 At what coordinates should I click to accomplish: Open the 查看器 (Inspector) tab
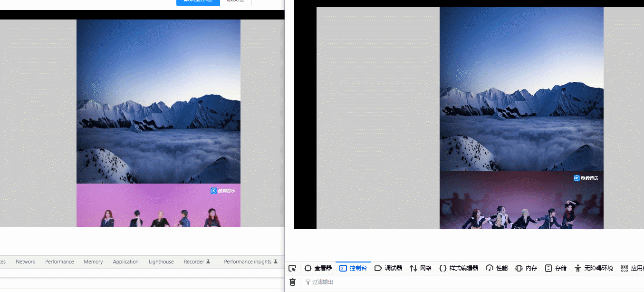pos(318,268)
